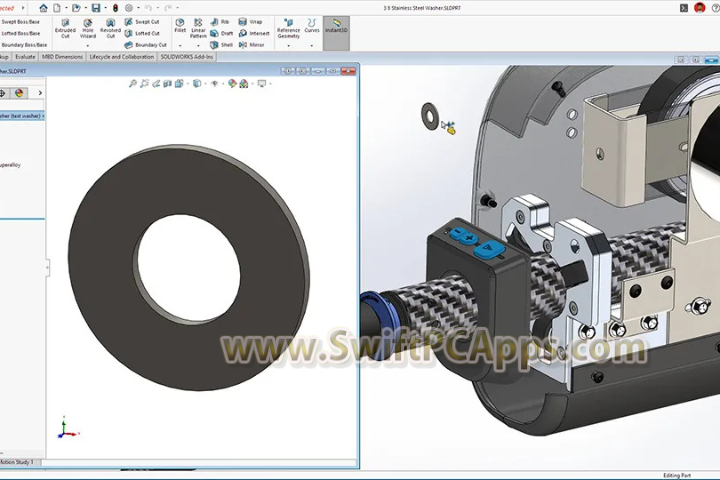Viewport: 720px width, 480px height.
Task: Select the Revolved Cut tool
Action: point(110,27)
